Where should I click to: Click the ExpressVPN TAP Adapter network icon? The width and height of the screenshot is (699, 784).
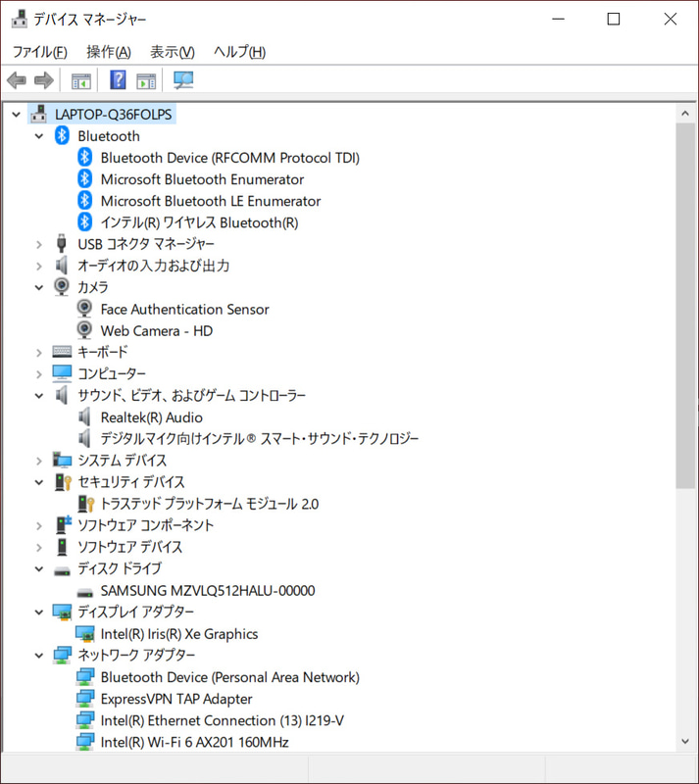(x=85, y=699)
